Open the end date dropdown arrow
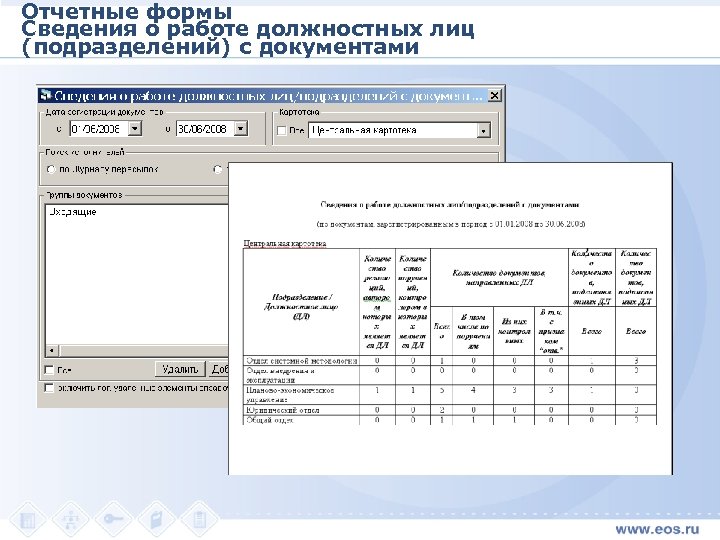Image resolution: width=720 pixels, height=540 pixels. click(241, 129)
